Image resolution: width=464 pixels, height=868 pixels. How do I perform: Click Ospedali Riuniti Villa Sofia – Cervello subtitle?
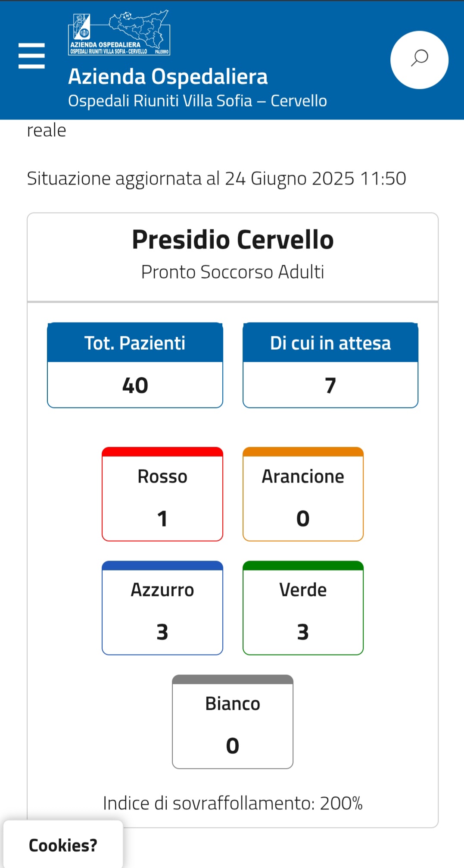tap(197, 101)
